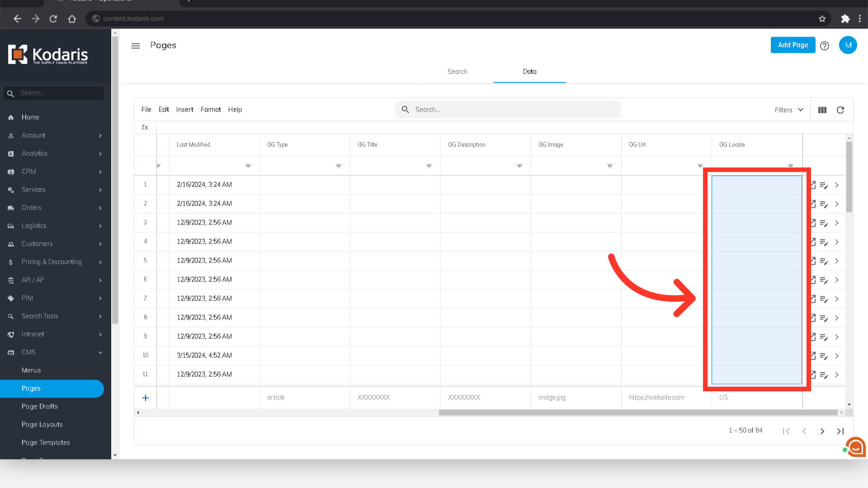The height and width of the screenshot is (488, 868).
Task: Open filter icon on OG Title column
Action: click(429, 166)
